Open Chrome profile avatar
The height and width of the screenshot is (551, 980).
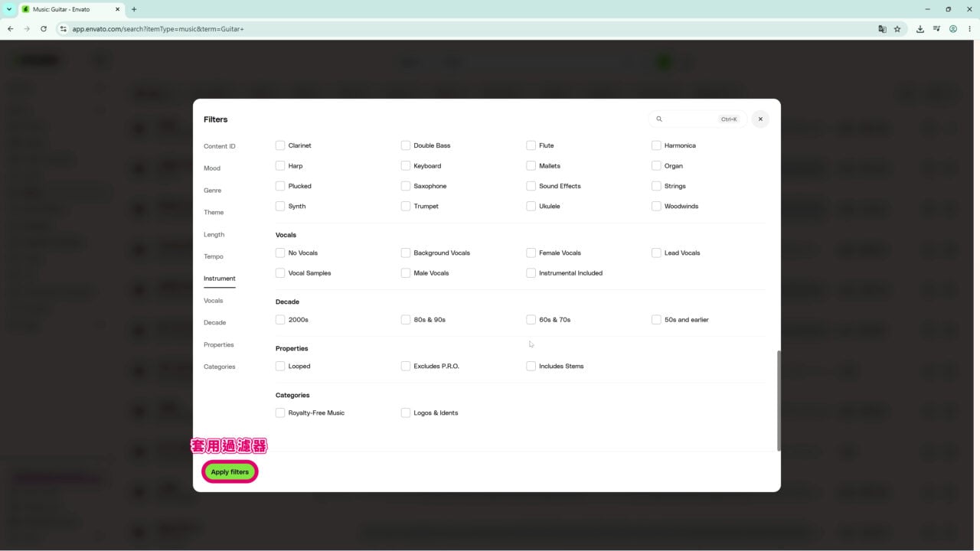point(953,29)
